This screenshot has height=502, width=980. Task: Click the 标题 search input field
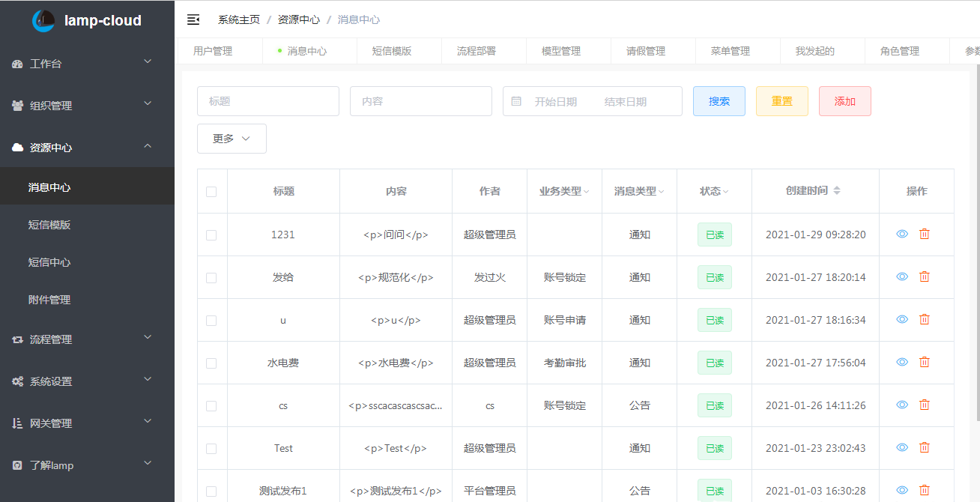pos(267,101)
